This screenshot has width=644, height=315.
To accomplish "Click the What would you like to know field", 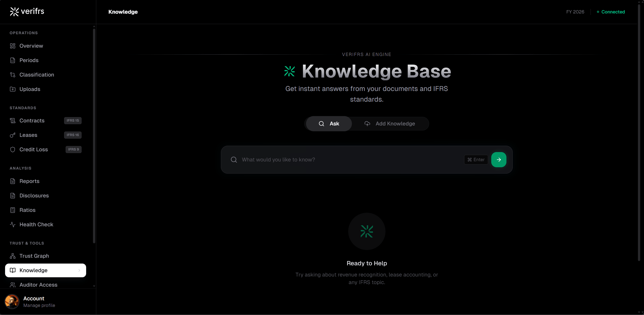I will tap(350, 160).
